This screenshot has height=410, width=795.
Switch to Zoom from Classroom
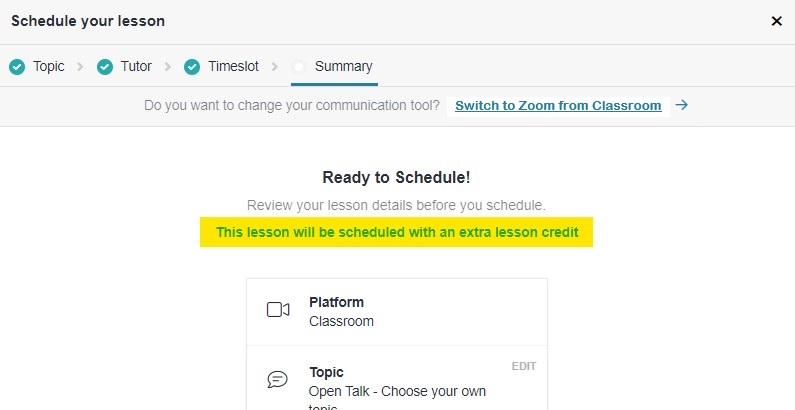558,105
